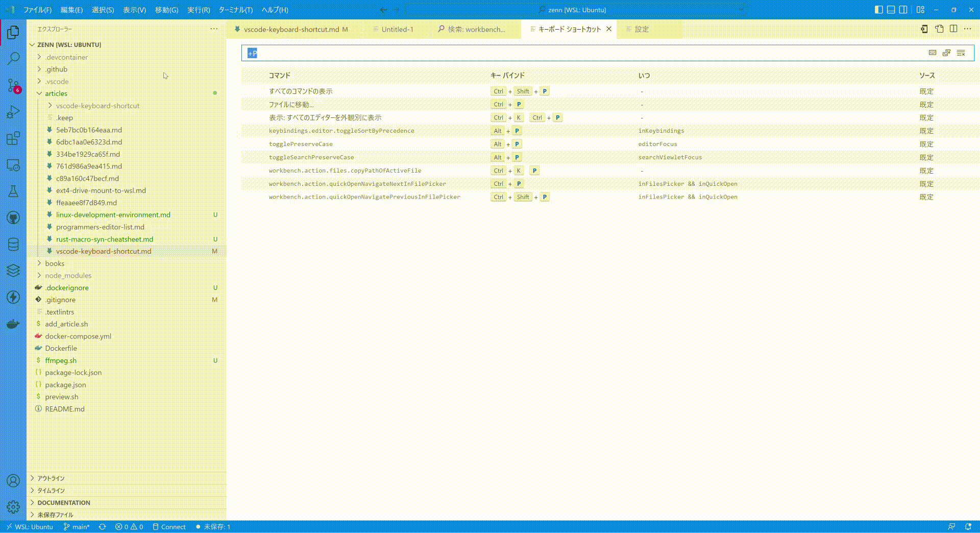
Task: Switch to the Untitled-1 tab
Action: click(x=398, y=29)
